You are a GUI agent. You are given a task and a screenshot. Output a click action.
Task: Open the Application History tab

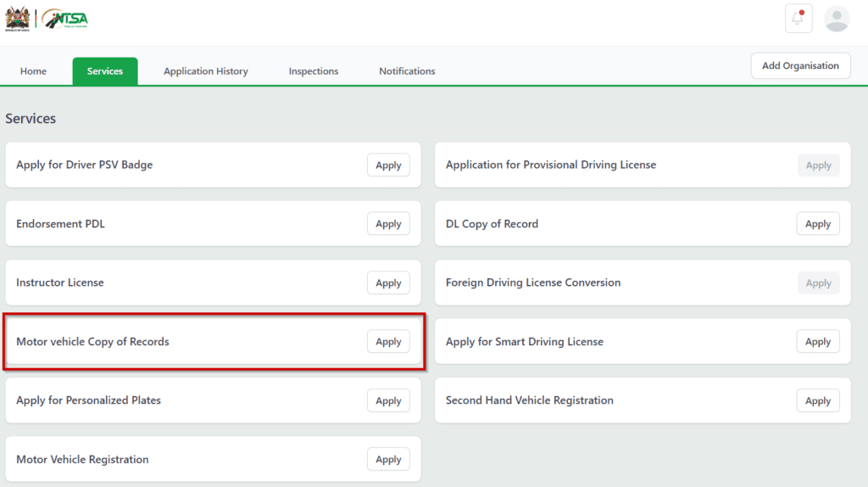point(206,71)
